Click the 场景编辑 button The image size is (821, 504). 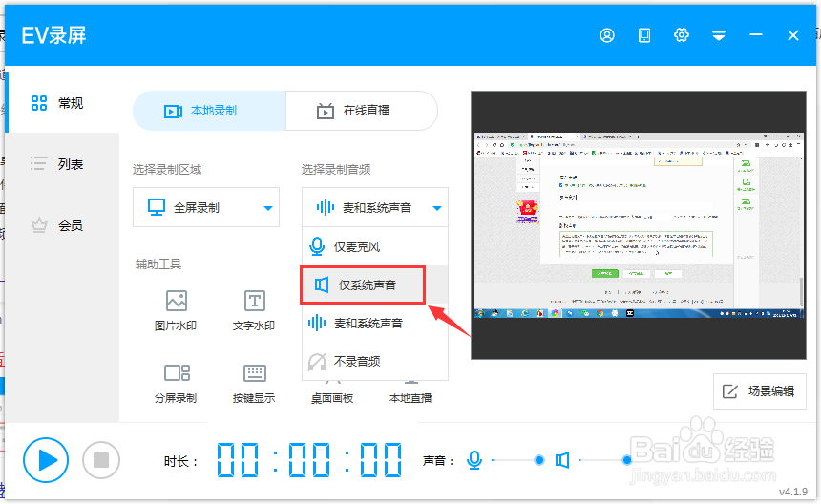click(x=759, y=391)
